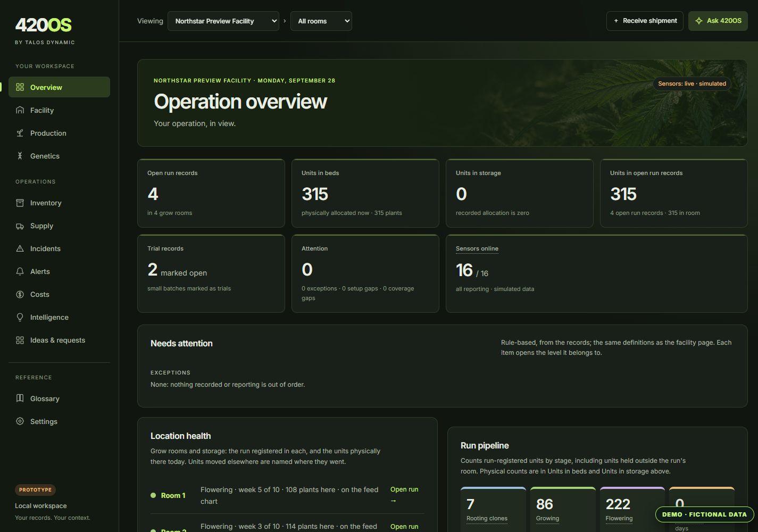Click the Production sprout icon
758x532 pixels.
(x=20, y=133)
